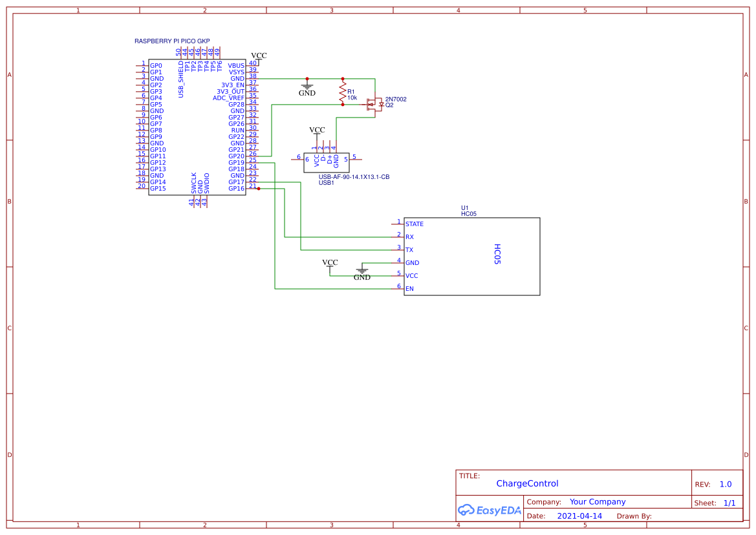
Task: Click the GP15 pin label
Action: point(158,188)
